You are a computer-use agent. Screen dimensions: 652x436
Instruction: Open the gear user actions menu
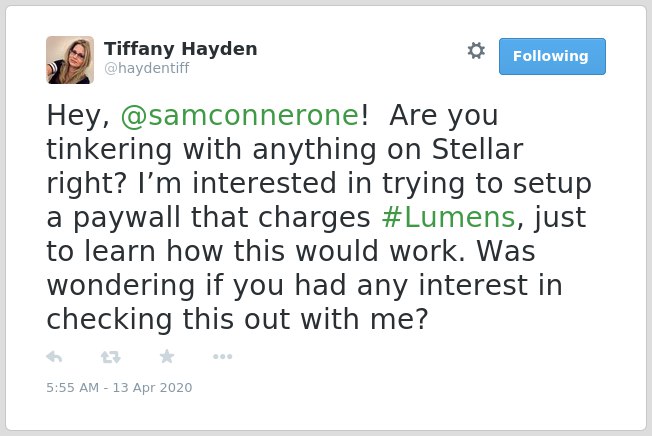click(476, 51)
